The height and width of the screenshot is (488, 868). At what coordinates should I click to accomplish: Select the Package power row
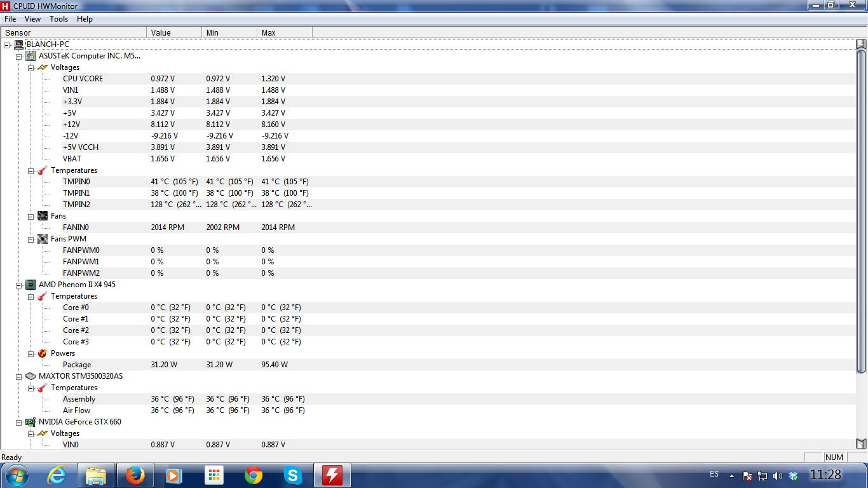[428, 365]
